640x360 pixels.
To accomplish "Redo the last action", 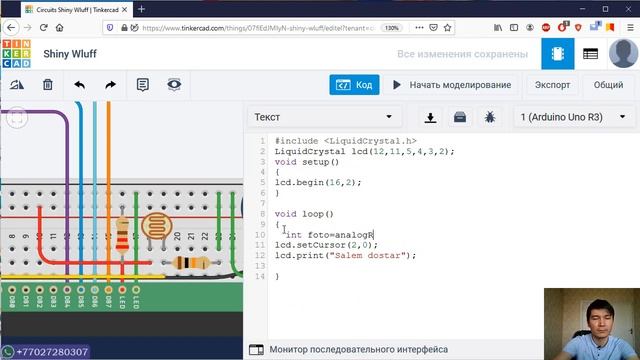I will (x=110, y=85).
